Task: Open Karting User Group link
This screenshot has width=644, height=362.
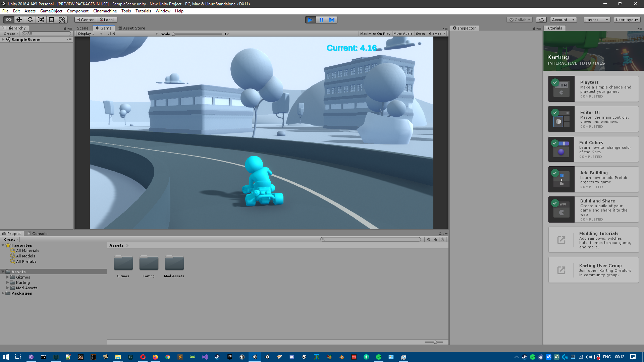Action: click(593, 270)
